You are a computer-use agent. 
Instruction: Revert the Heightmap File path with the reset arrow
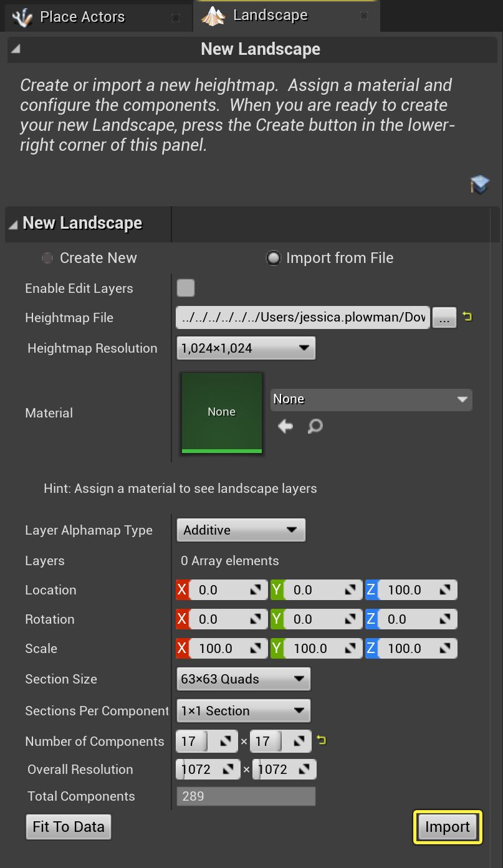(x=467, y=317)
